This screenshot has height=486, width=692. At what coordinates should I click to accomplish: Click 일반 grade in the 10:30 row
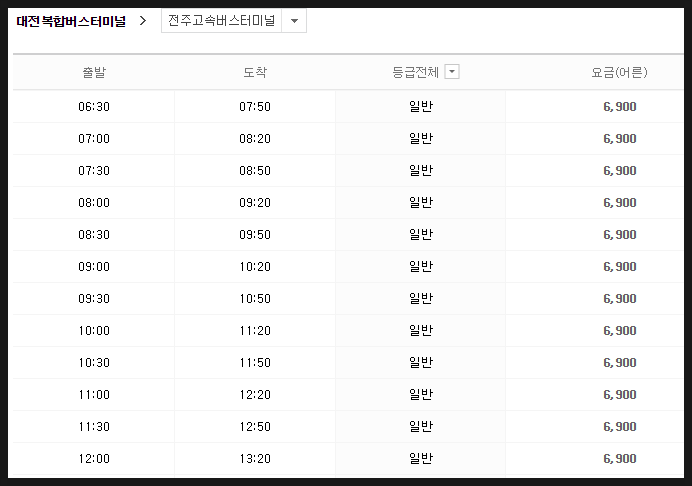click(x=421, y=362)
